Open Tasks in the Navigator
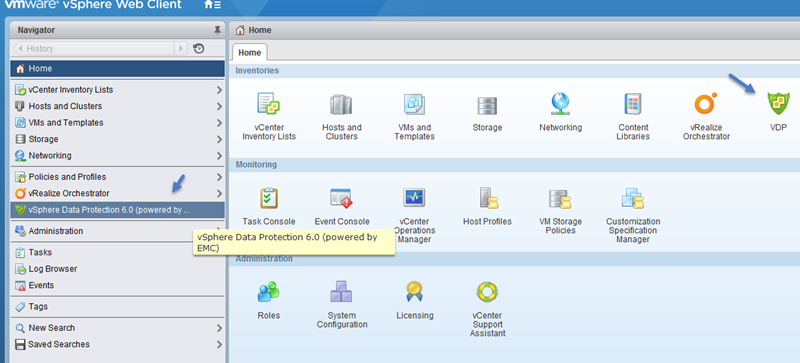The width and height of the screenshot is (800, 363). coord(117,252)
